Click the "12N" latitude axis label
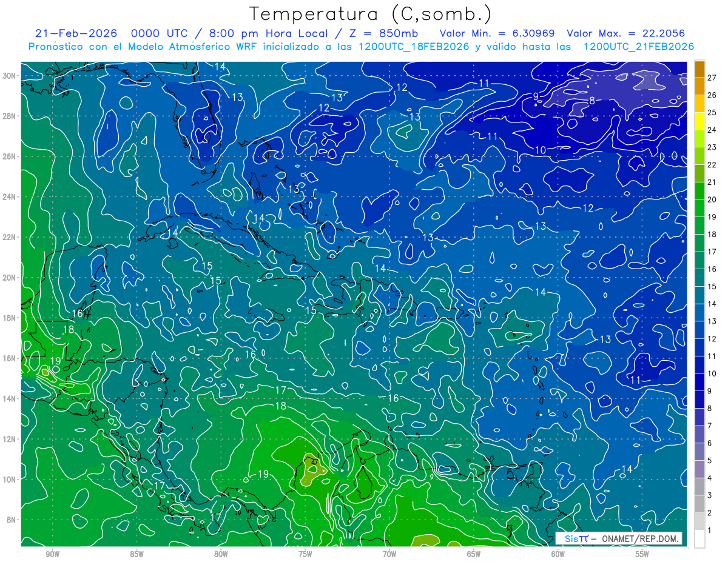This screenshot has height=562, width=728. tap(10, 439)
